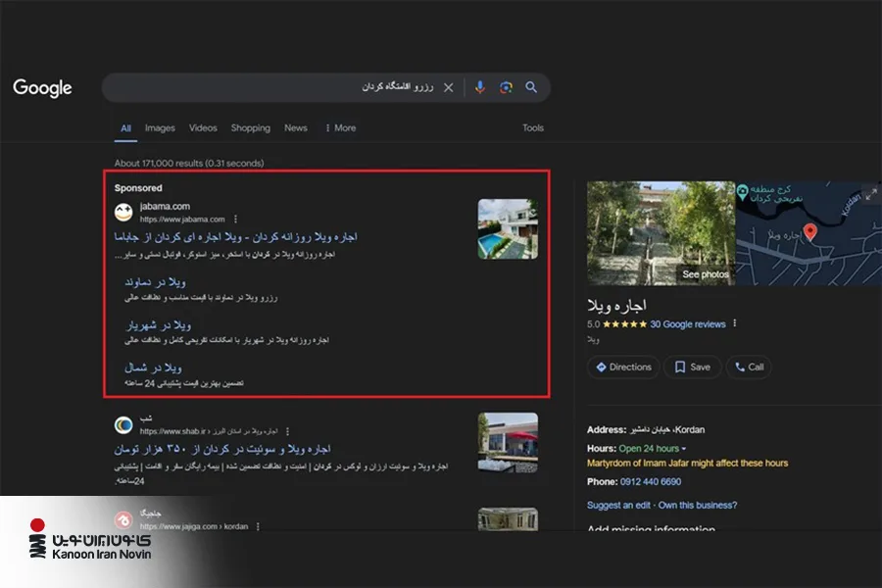Click the jajiga.com result favicon
The height and width of the screenshot is (588, 882).
[123, 520]
